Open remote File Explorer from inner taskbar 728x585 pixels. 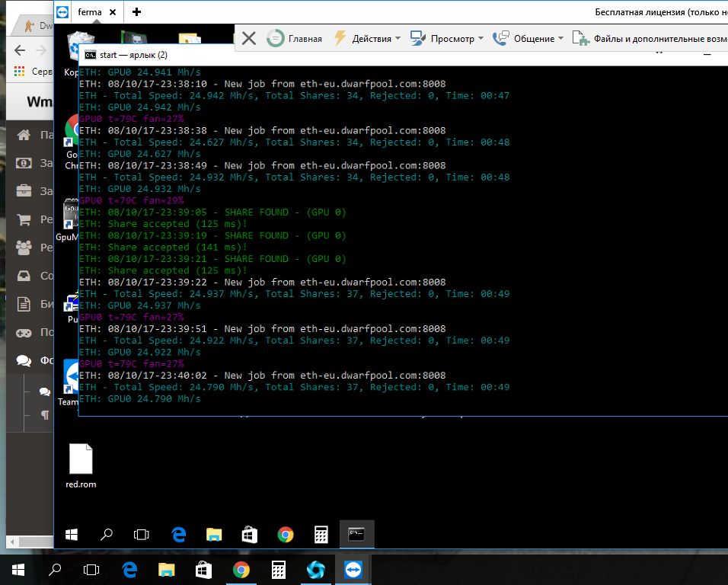point(214,535)
